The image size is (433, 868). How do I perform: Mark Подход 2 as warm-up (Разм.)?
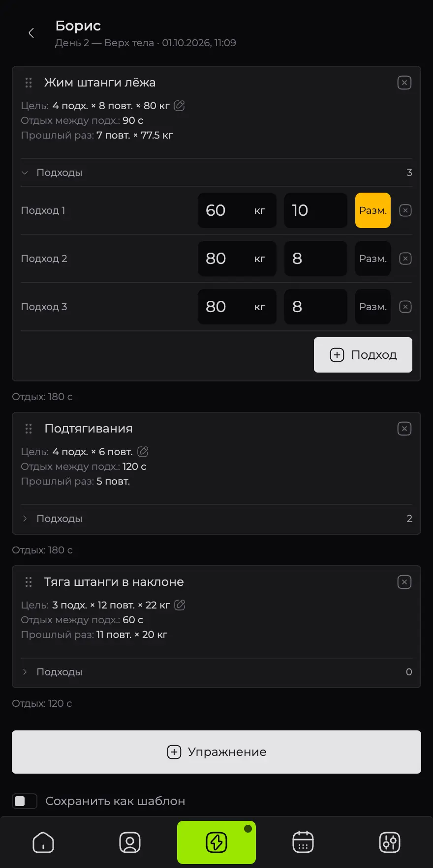pos(373,259)
